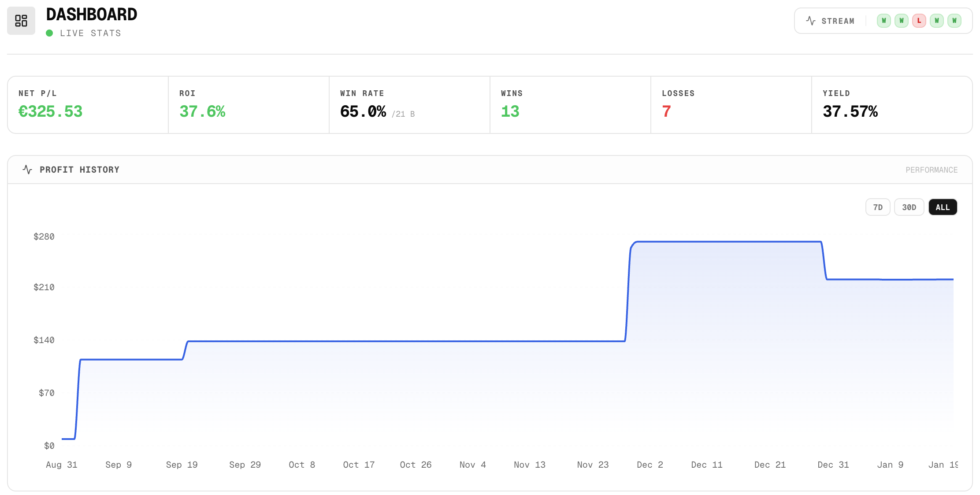Click the first W badge in stream
The height and width of the screenshot is (495, 980).
pos(883,21)
